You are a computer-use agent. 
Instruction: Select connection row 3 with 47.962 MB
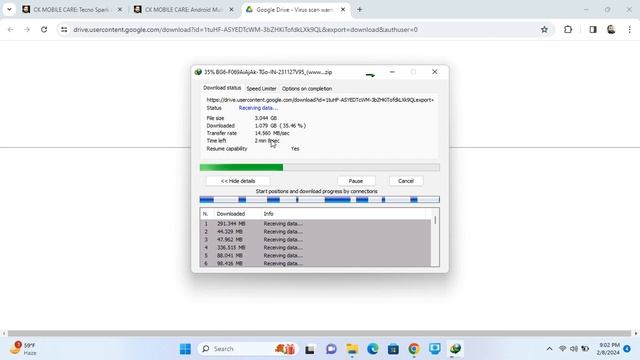click(x=315, y=240)
